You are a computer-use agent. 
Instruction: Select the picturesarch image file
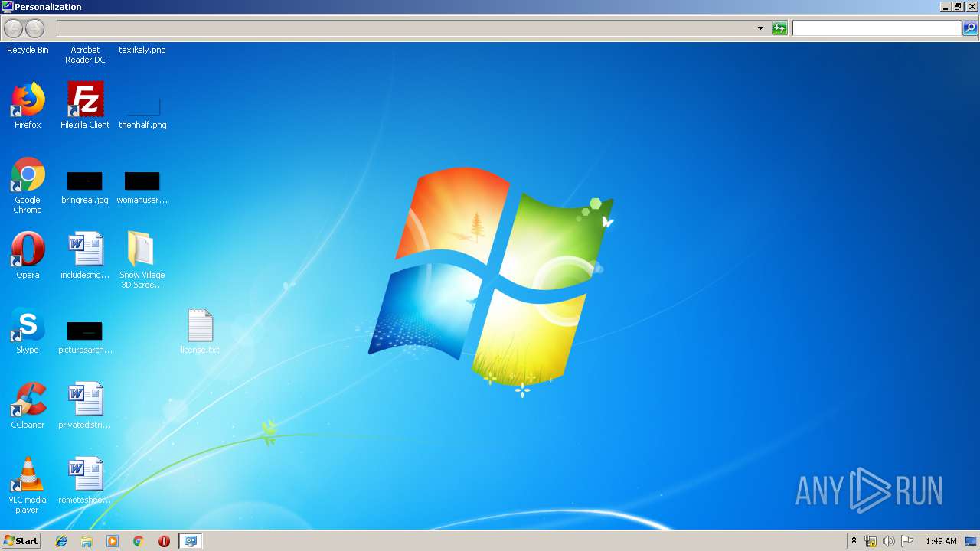tap(85, 337)
